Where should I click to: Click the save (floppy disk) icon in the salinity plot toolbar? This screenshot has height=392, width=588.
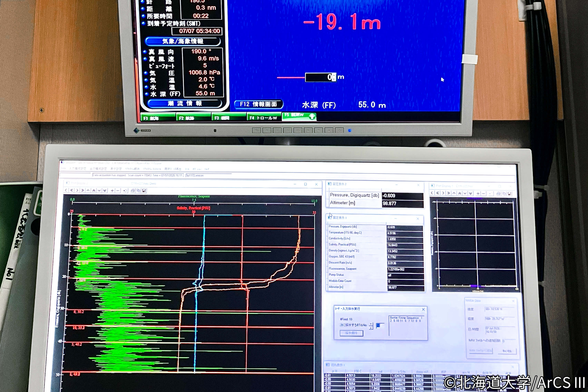coord(144,191)
